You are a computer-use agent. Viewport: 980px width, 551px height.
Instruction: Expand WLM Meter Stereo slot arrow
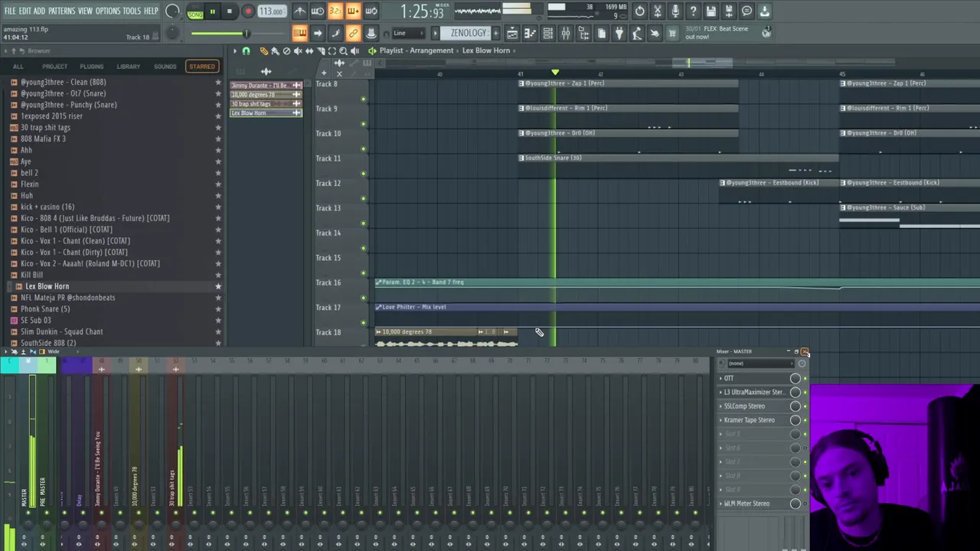coord(720,504)
